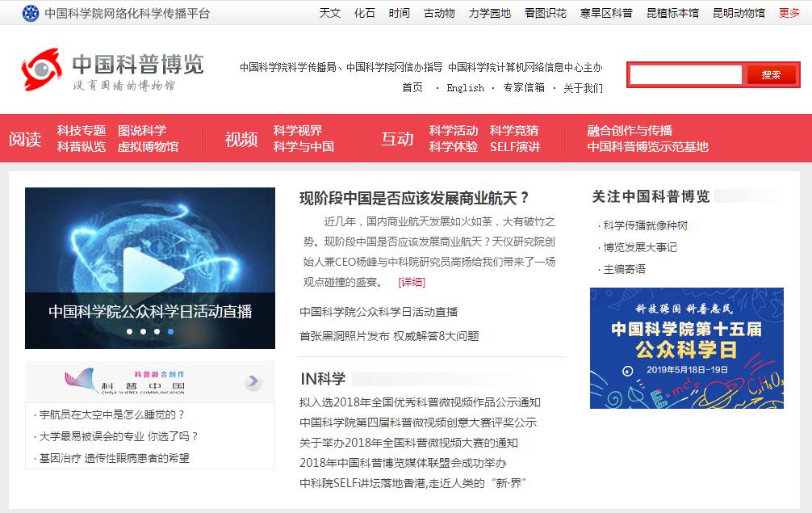
Task: Click into the search text box
Action: pos(685,75)
